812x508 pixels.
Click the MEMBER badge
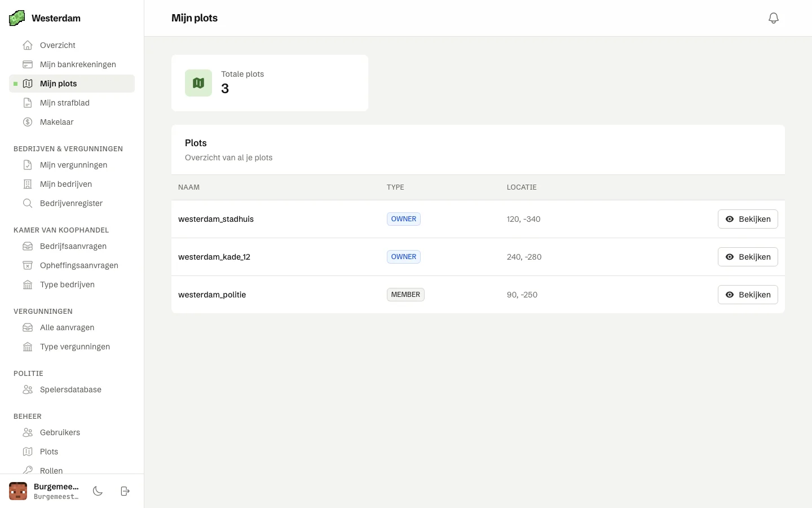[x=405, y=295]
